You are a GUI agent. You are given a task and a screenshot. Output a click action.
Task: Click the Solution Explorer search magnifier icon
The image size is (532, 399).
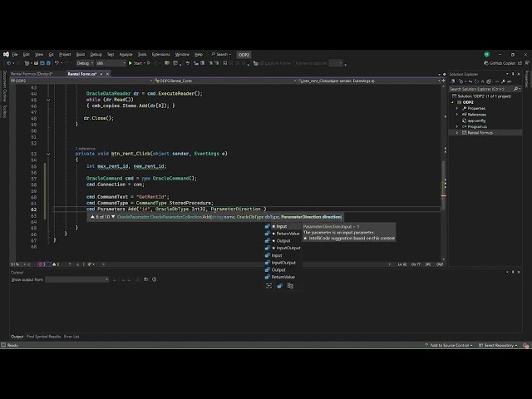point(516,89)
